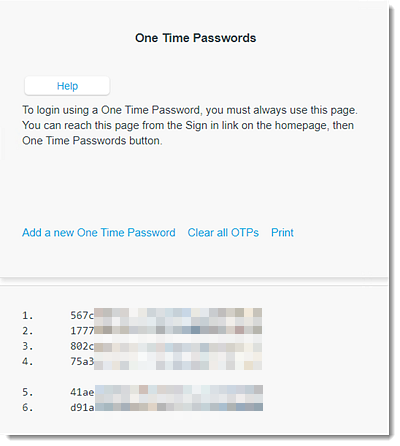The image size is (400, 446).
Task: Click list number 6 in OTP list
Action: 28,407
